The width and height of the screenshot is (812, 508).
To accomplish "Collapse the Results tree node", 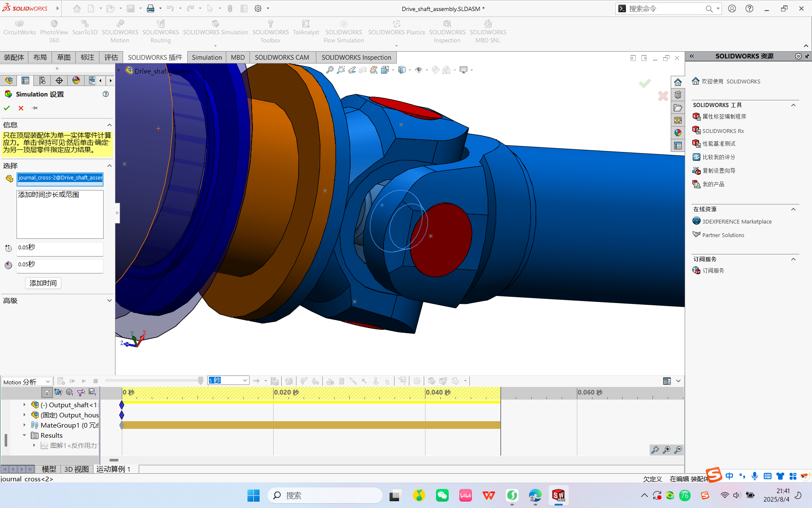I will [24, 435].
